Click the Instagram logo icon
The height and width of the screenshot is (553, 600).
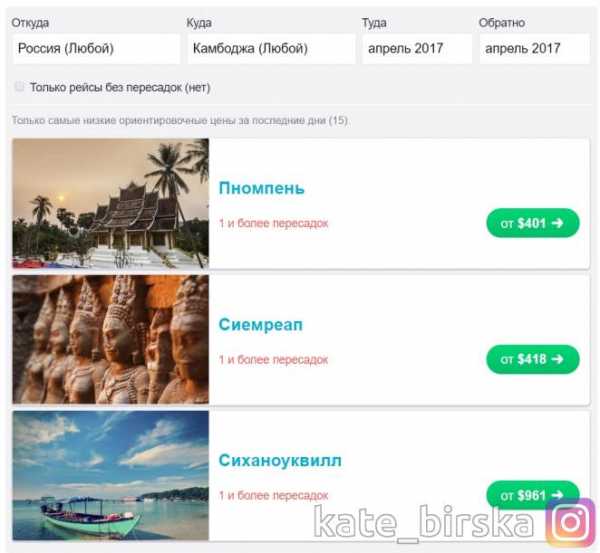point(571,522)
